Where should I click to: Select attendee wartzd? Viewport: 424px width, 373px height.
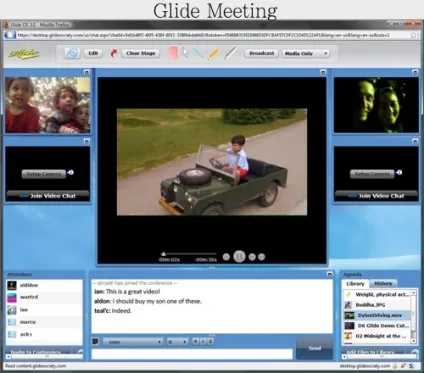tap(44, 297)
